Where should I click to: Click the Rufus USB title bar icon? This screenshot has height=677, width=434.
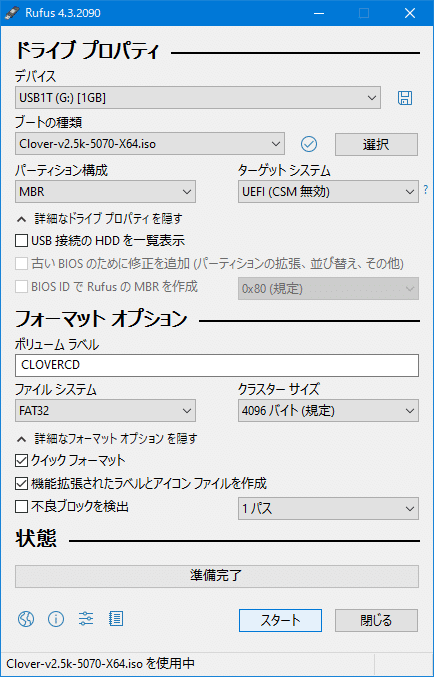pos(12,13)
